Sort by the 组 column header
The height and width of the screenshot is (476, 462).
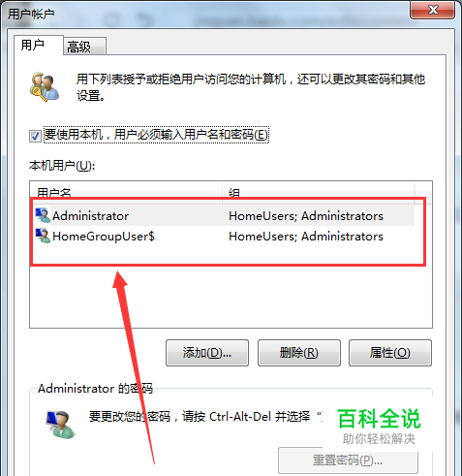click(x=319, y=193)
